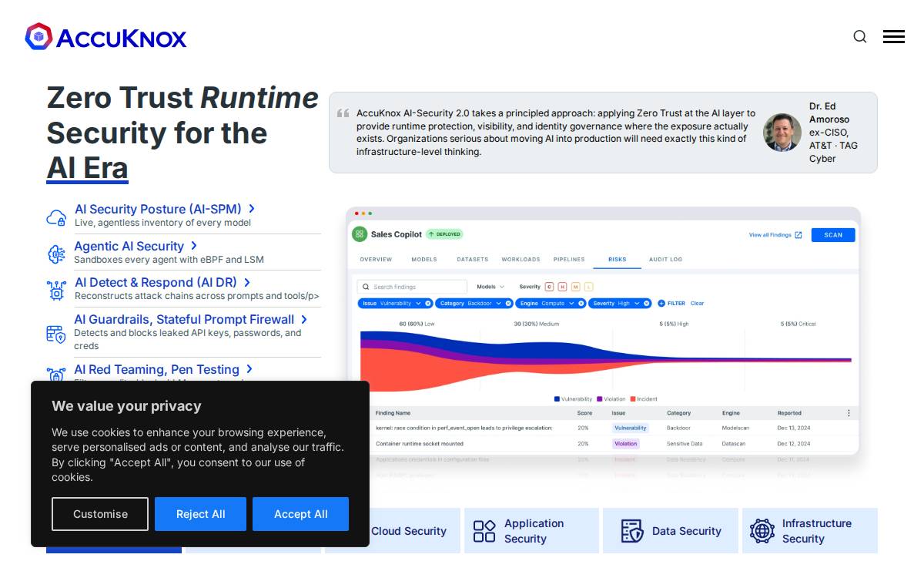Click the purple Violation tag in findings table
924x578 pixels.
(626, 444)
